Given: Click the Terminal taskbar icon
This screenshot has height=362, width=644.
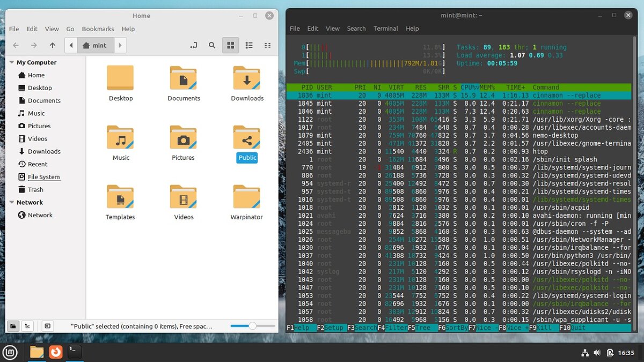Looking at the screenshot, I should [x=75, y=352].
